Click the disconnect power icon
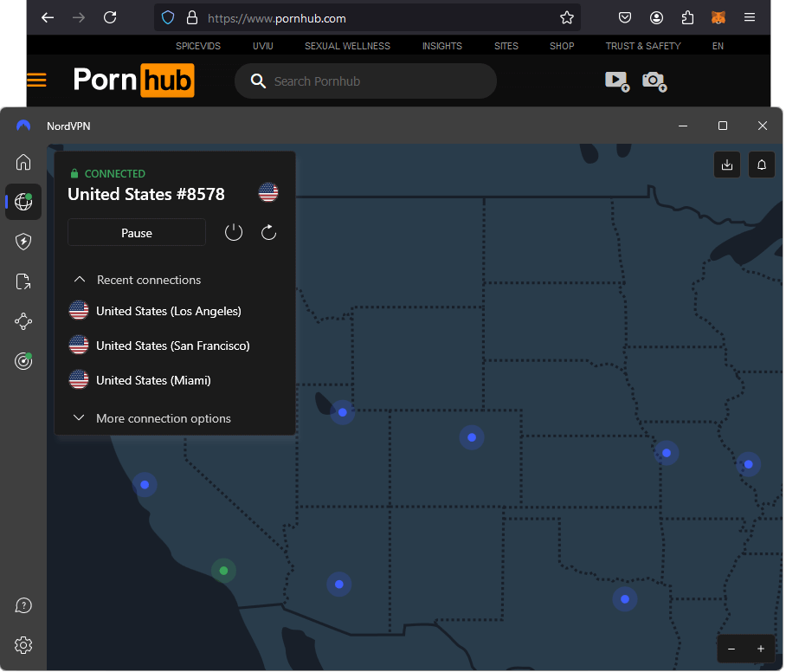This screenshot has height=672, width=786. pos(234,233)
